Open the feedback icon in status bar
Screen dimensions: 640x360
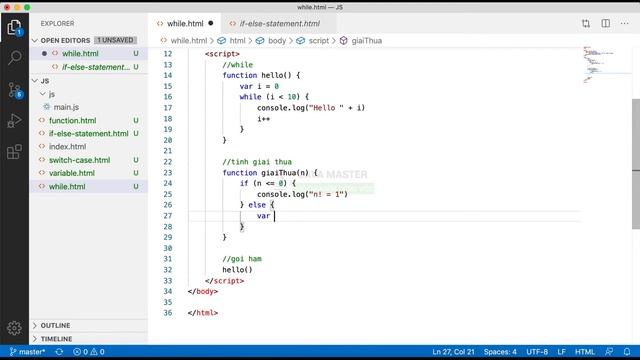pos(609,352)
